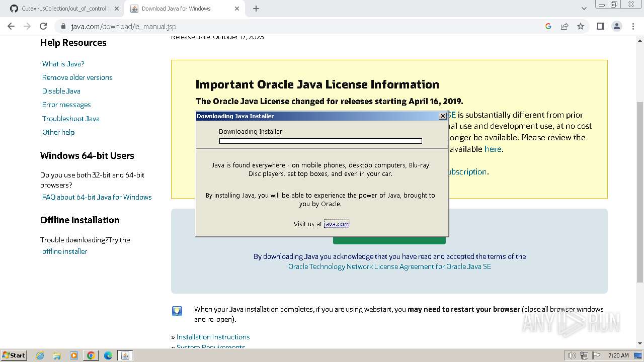Image resolution: width=644 pixels, height=362 pixels.
Task: Switch to Chrome in taskbar
Action: 91,355
